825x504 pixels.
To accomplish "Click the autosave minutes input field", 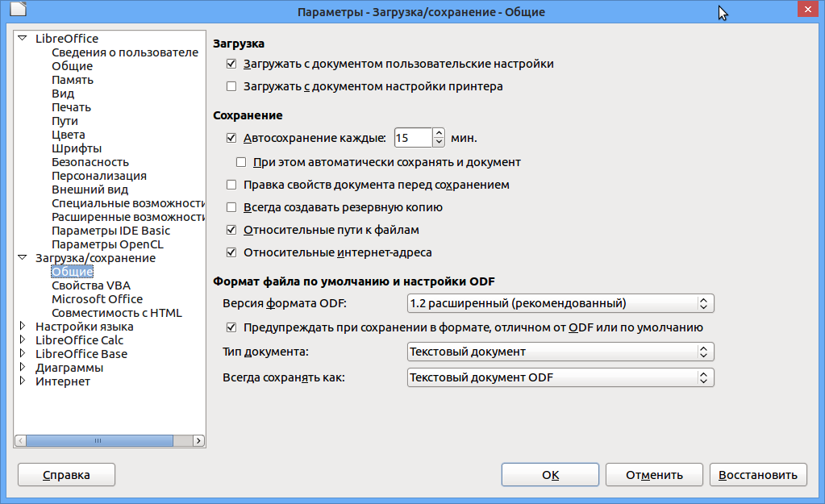I will (413, 138).
